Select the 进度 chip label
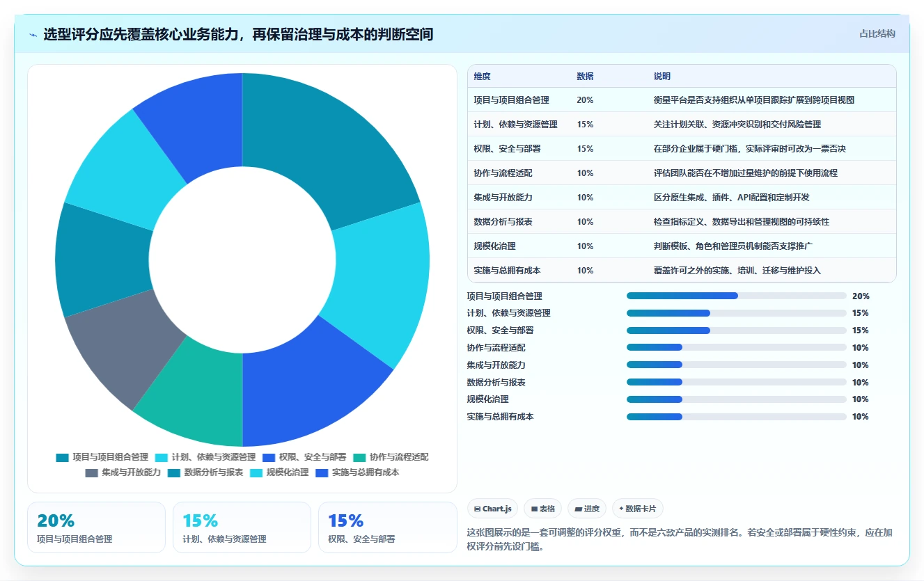Screen dimensions: 924x581 click(592, 509)
